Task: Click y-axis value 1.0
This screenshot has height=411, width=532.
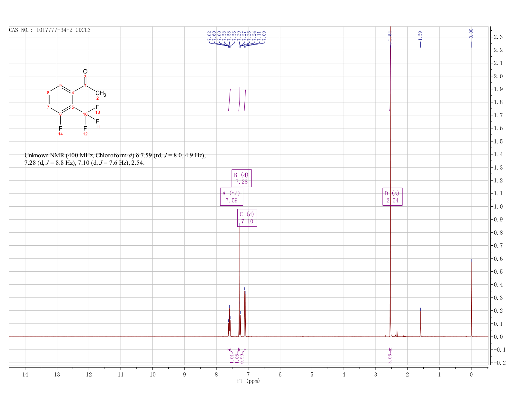Action: pyautogui.click(x=498, y=206)
